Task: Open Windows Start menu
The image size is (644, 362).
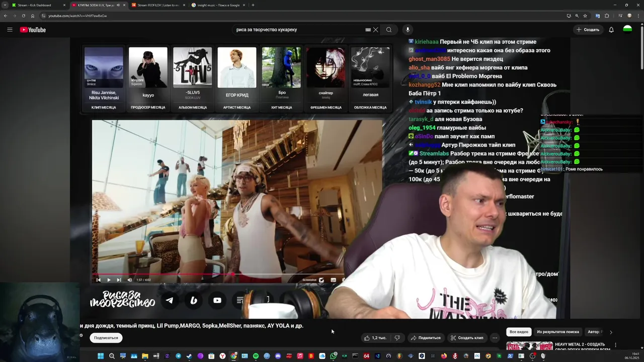Action: pos(101,356)
